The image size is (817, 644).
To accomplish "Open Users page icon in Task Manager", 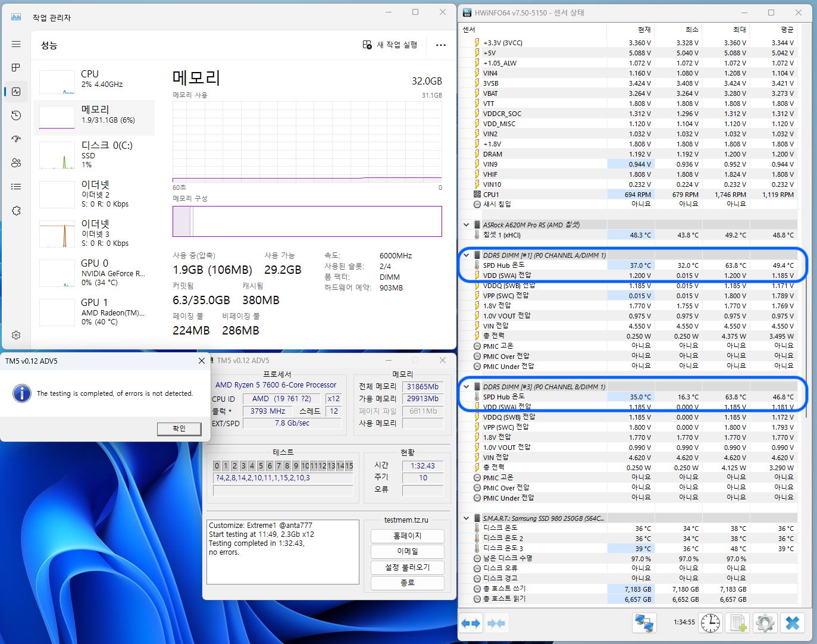I will click(16, 162).
